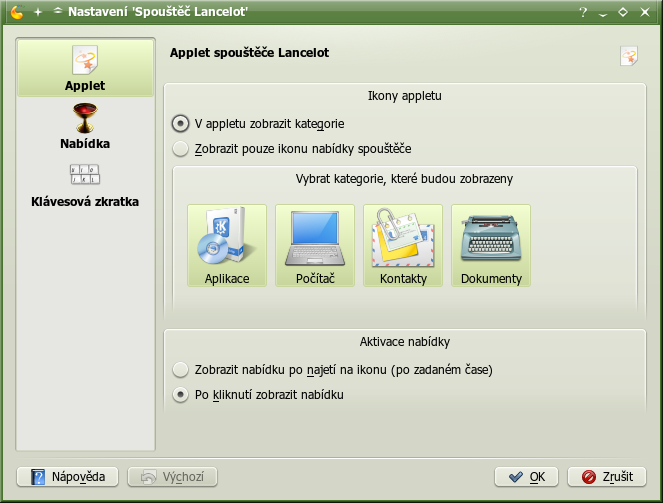Cancel with the Zrušit button

[x=607, y=477]
